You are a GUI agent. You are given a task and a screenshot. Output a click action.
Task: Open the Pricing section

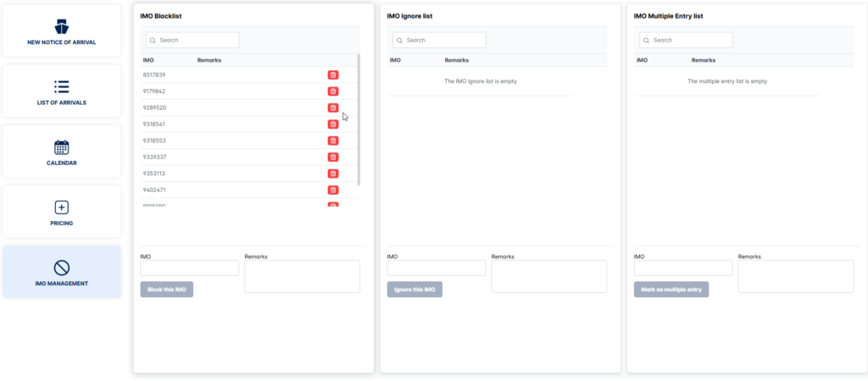(x=61, y=212)
